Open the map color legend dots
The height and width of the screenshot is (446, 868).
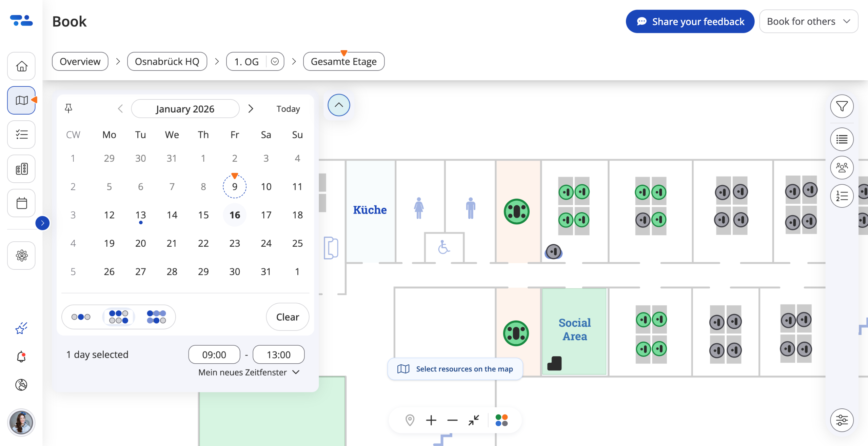pos(501,420)
